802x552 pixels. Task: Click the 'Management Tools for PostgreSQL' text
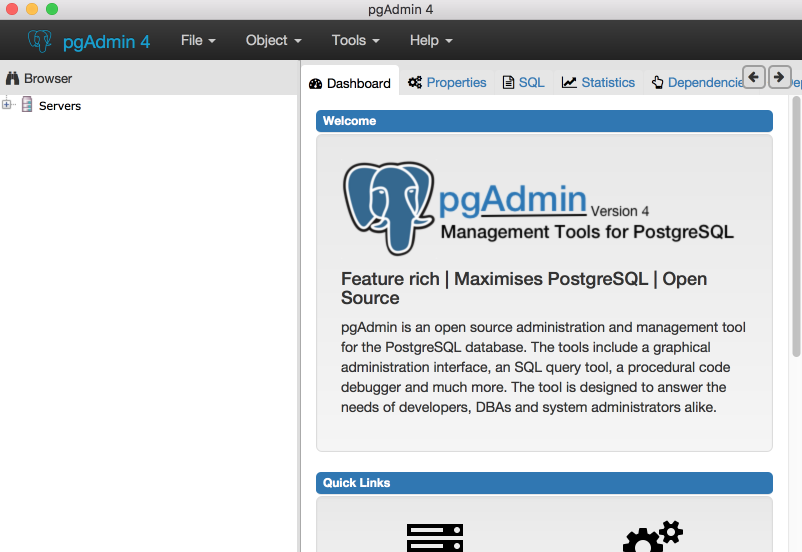click(x=587, y=232)
